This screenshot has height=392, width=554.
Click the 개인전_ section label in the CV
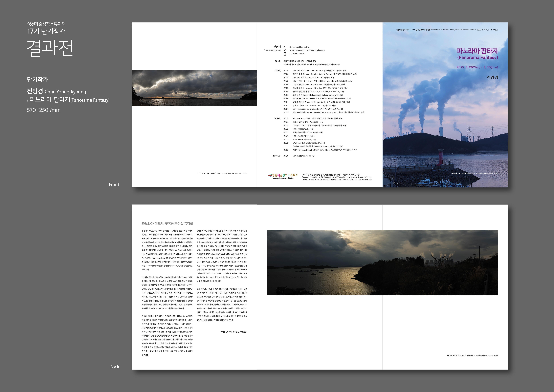(x=278, y=71)
